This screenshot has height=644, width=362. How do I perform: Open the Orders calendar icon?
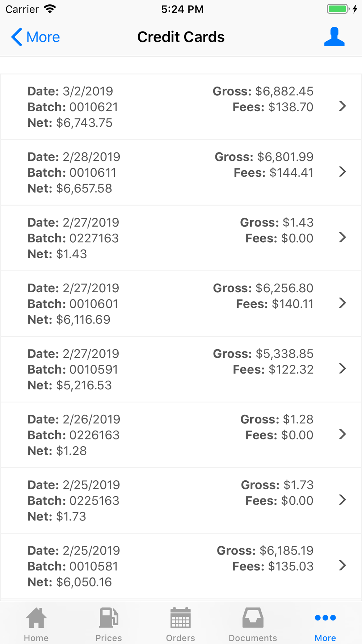pyautogui.click(x=181, y=618)
